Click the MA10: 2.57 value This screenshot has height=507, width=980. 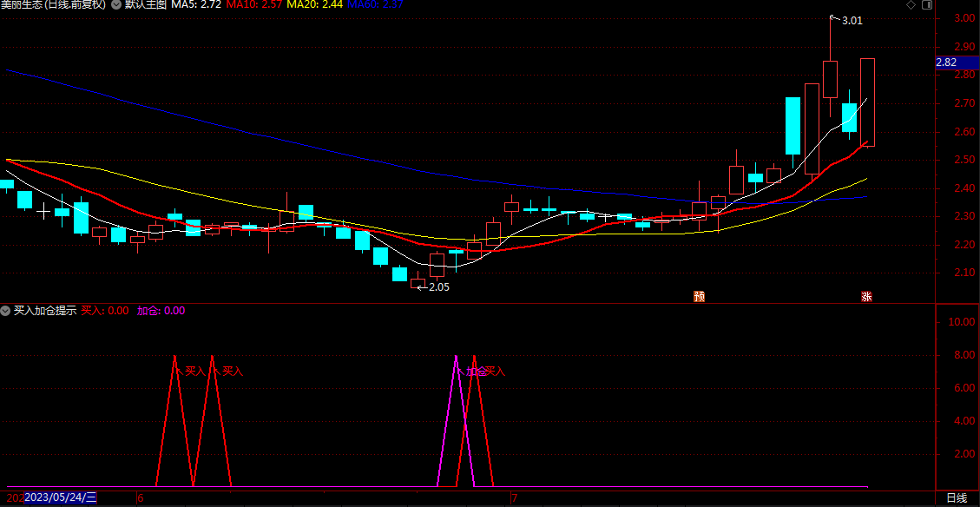tap(253, 4)
